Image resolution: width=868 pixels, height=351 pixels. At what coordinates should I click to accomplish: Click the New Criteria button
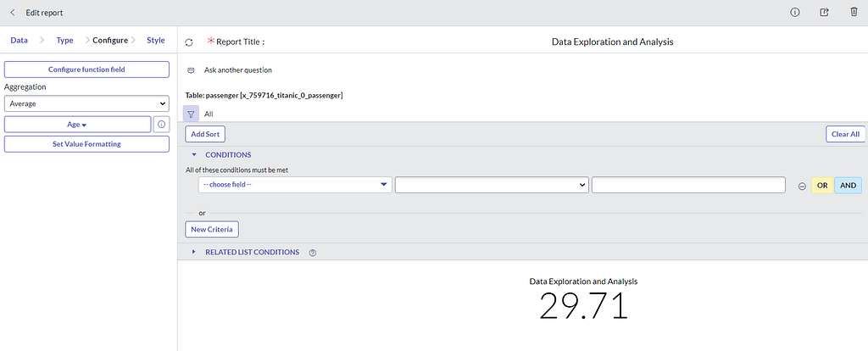tap(212, 229)
